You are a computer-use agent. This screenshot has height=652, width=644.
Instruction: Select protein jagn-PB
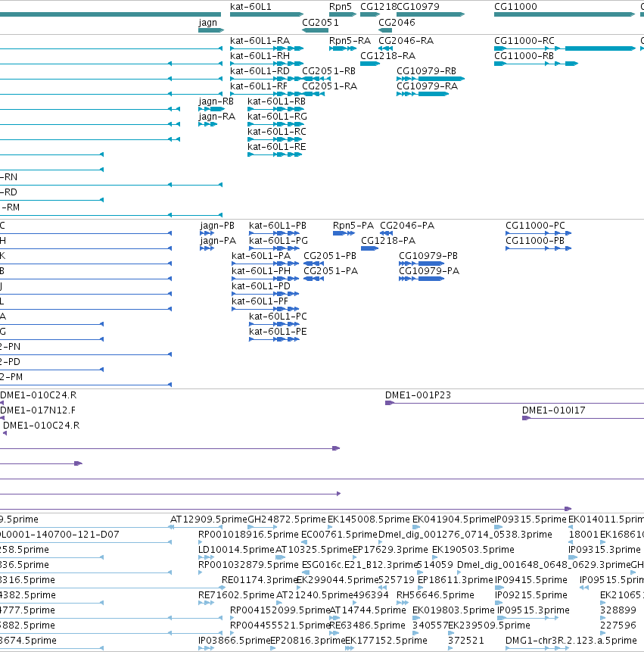(x=207, y=233)
